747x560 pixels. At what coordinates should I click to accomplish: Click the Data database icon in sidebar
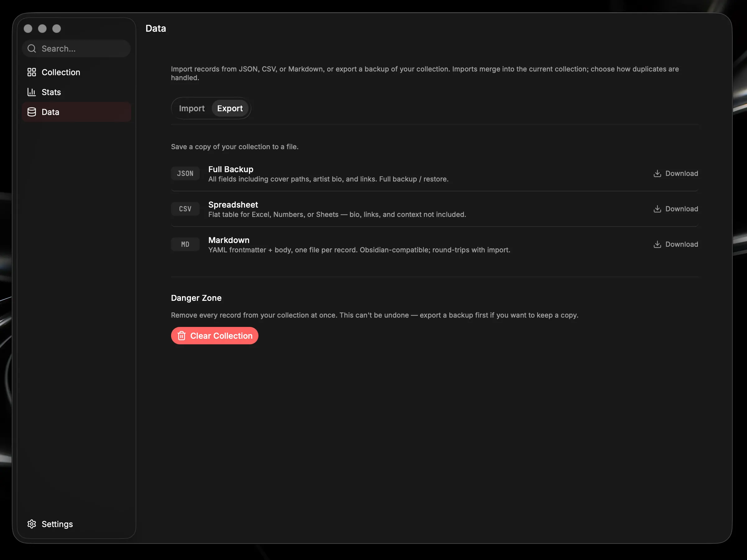coord(32,112)
